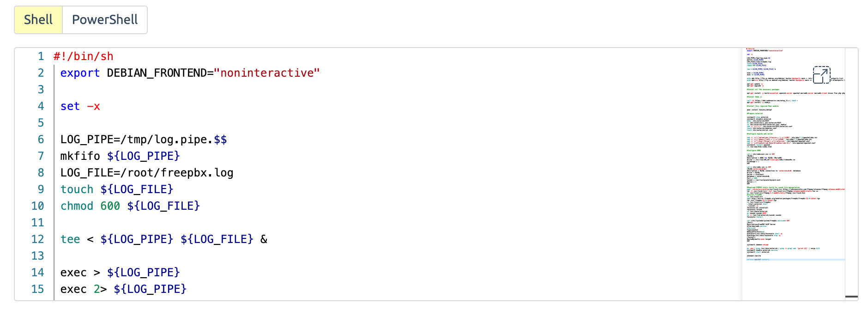Click the LOG_PIPE=/tmp/log.pipe.$$ line

tap(144, 140)
